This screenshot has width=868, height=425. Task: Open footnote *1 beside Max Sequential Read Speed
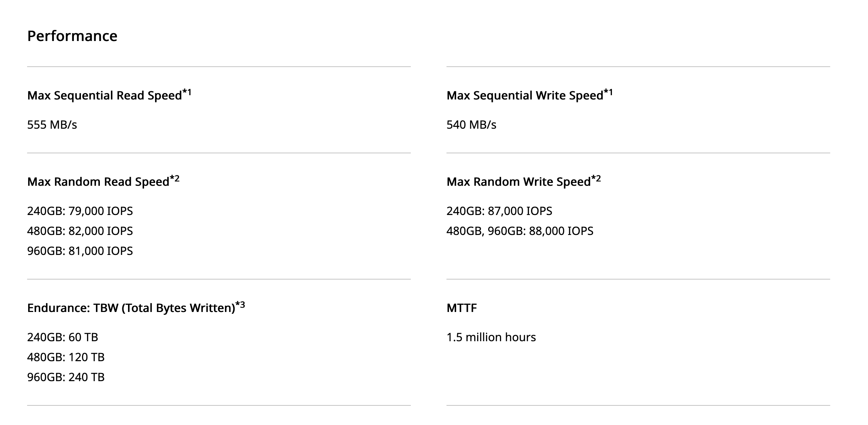[x=187, y=93]
